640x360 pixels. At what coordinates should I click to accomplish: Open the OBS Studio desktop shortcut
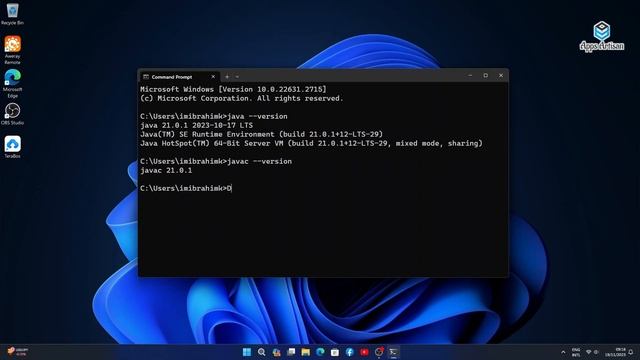(12, 113)
